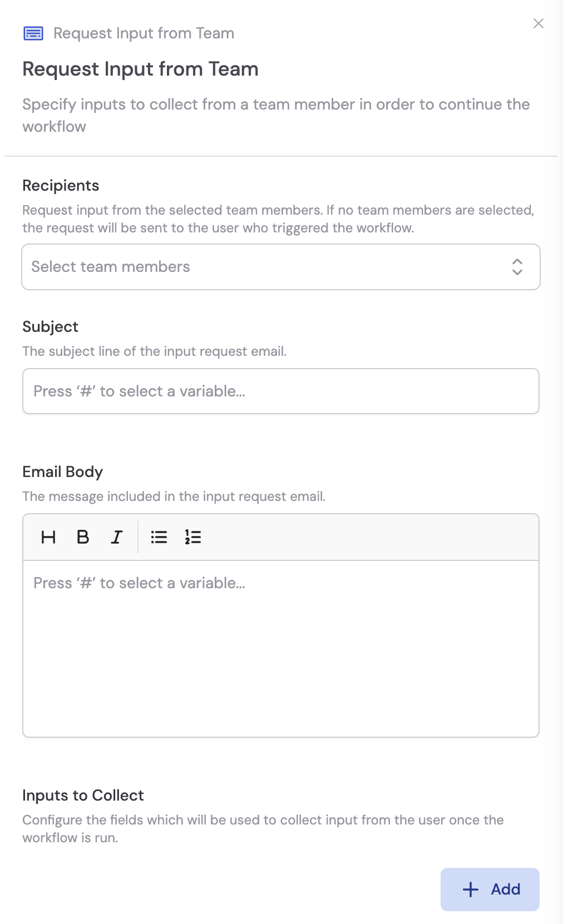The width and height of the screenshot is (563, 924).
Task: Click the Recipients section heading
Action: pos(60,186)
